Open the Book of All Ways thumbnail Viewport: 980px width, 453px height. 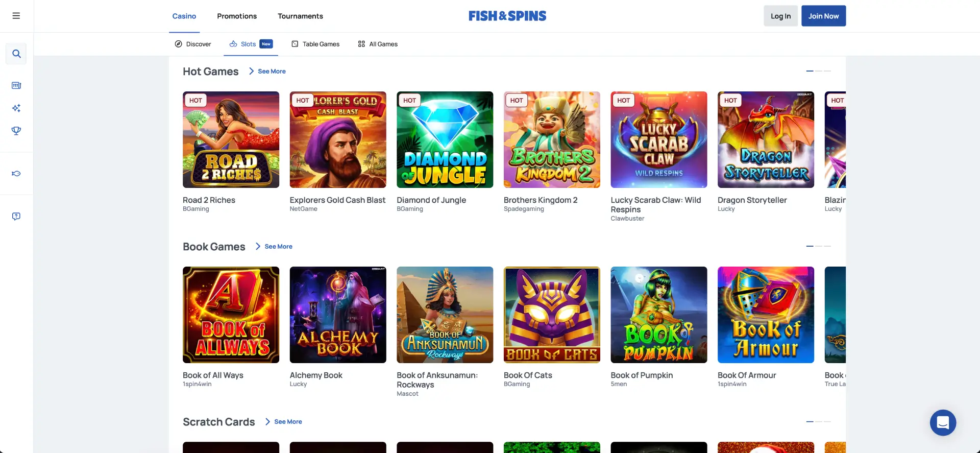click(231, 315)
